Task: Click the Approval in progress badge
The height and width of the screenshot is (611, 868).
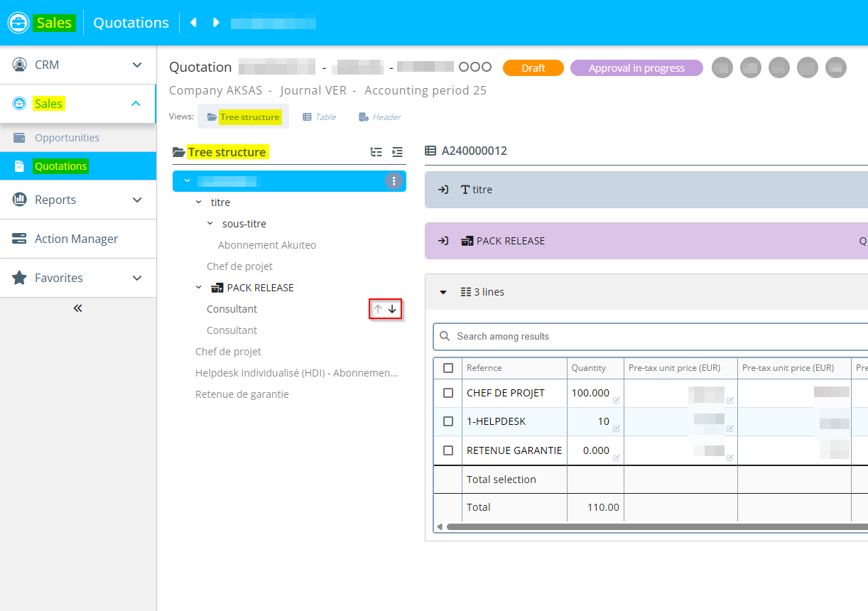Action: pyautogui.click(x=636, y=68)
